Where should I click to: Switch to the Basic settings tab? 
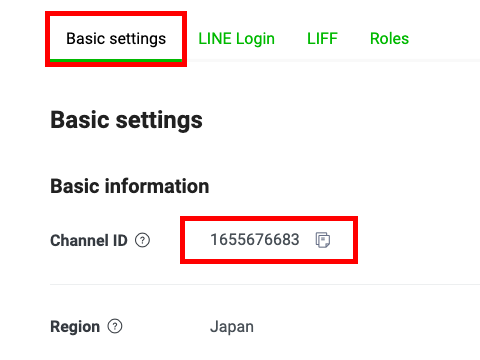pyautogui.click(x=116, y=39)
